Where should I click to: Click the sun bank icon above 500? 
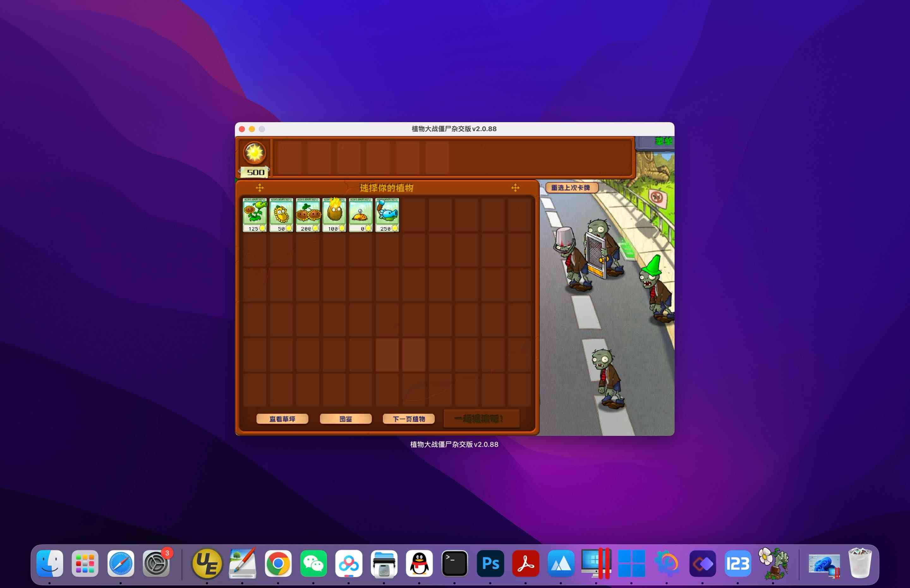254,153
